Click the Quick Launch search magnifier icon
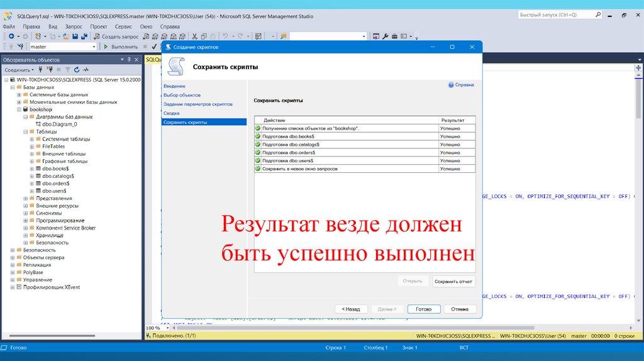The width and height of the screenshot is (644, 361). [x=598, y=15]
